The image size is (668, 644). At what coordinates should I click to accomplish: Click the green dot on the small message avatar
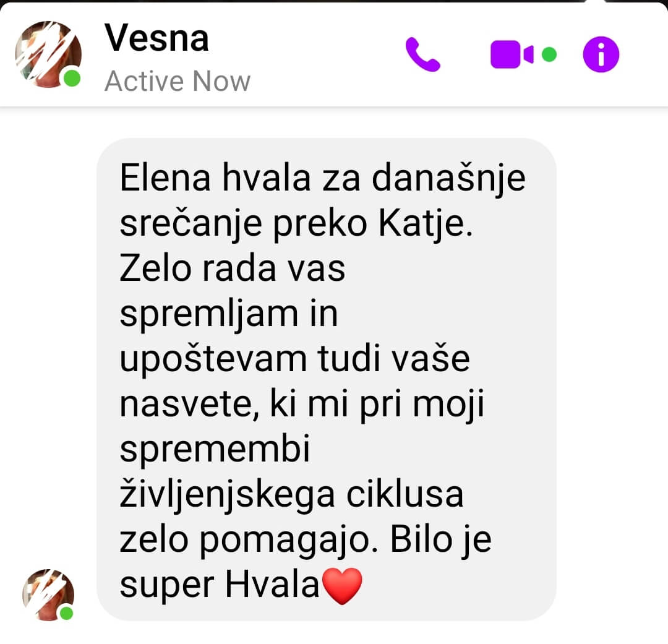[x=66, y=614]
